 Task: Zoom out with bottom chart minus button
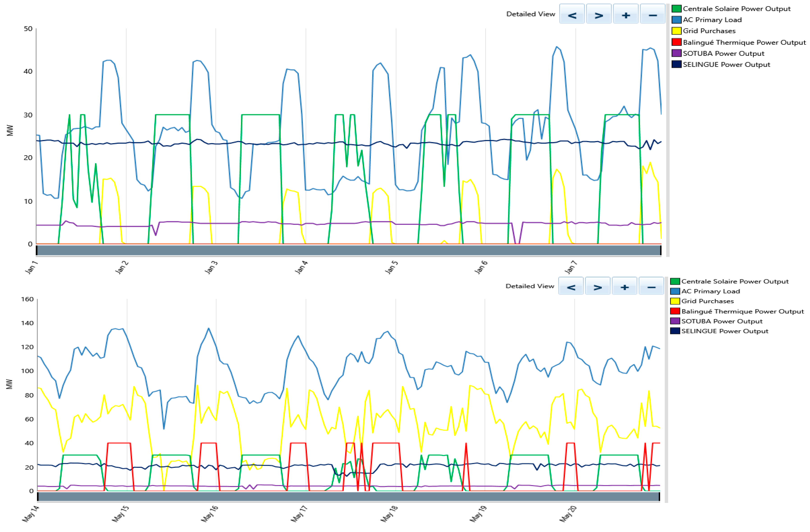coord(651,286)
